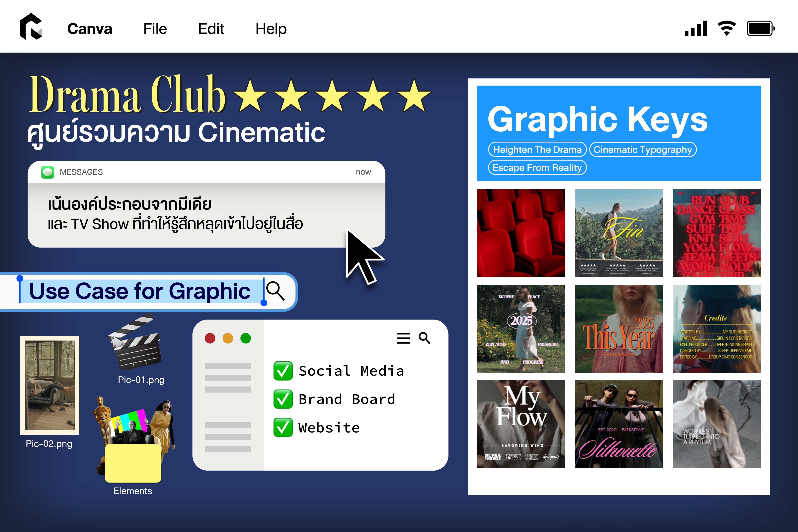
Task: Click the red window dot
Action: coord(210,338)
